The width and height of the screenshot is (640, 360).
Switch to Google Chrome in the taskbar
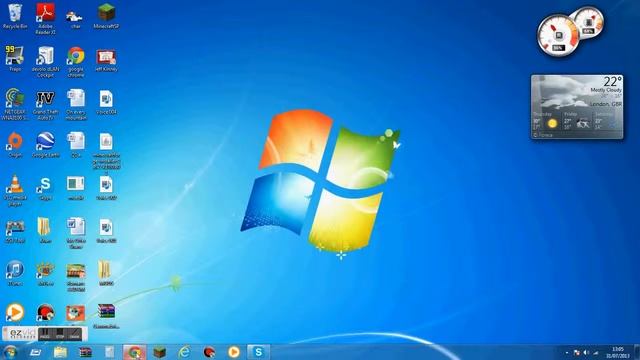(134, 352)
